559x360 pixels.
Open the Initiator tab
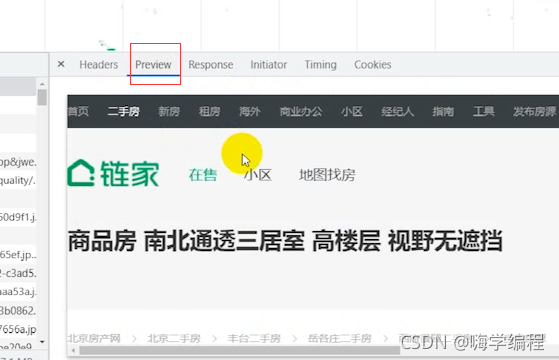coord(268,65)
